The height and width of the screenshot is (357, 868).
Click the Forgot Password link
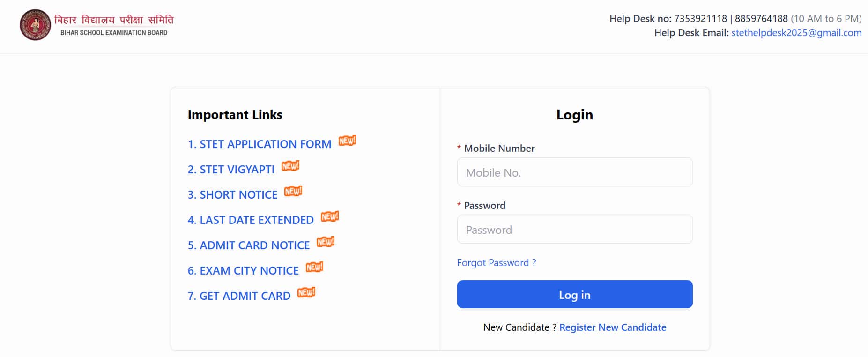(497, 263)
